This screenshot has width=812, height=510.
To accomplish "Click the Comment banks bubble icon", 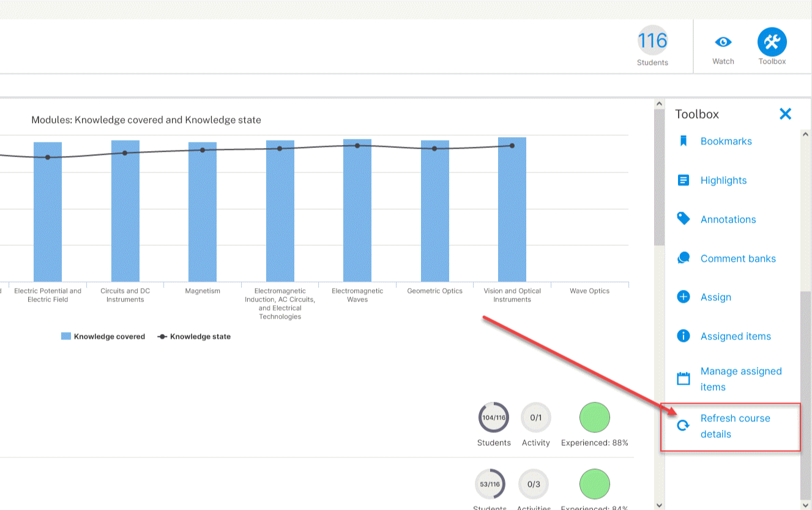I will pos(683,258).
